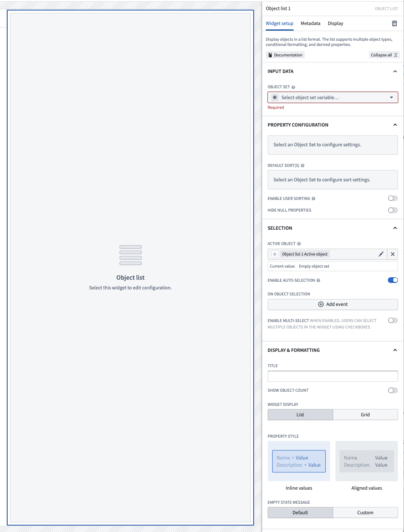Click the Enable User Sorting help icon
Screen dimensions: 404x532
(314, 199)
